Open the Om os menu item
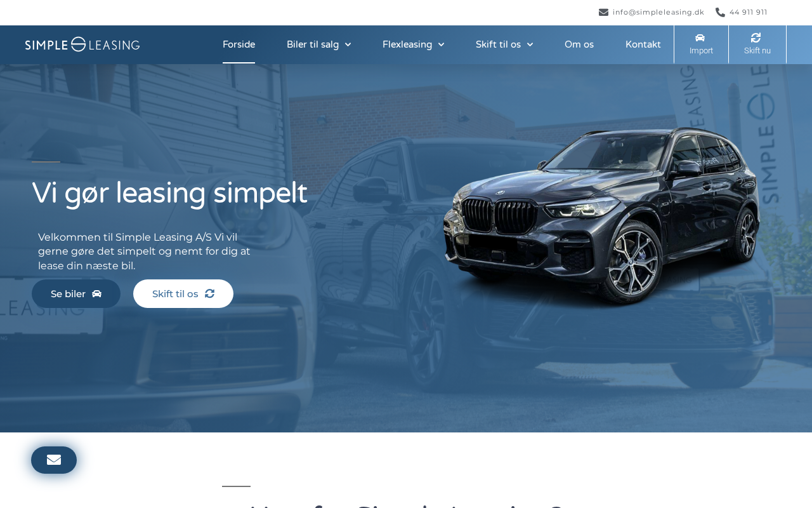The image size is (812, 508). point(579,44)
